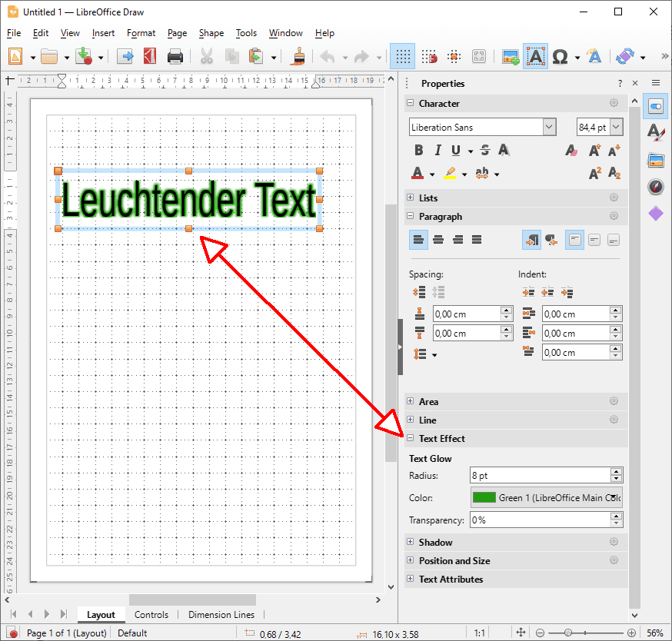This screenshot has width=672, height=641.
Task: Expand the Lists section
Action: pyautogui.click(x=410, y=197)
